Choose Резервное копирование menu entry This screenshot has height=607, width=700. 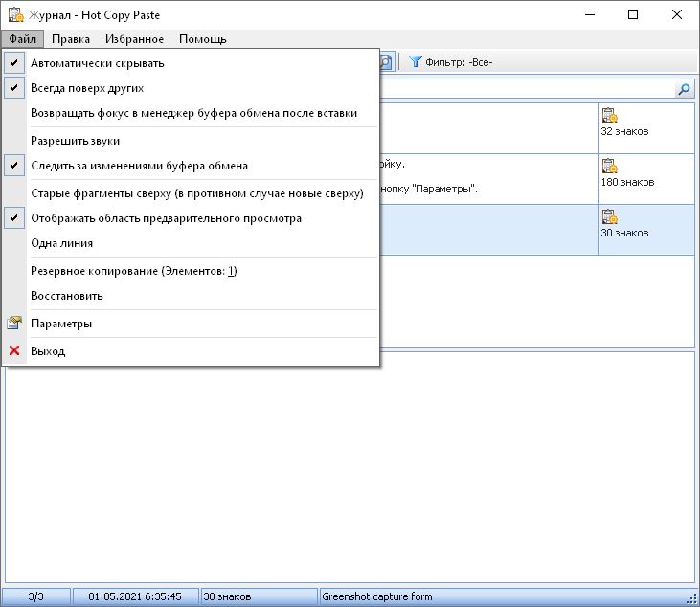click(191, 271)
